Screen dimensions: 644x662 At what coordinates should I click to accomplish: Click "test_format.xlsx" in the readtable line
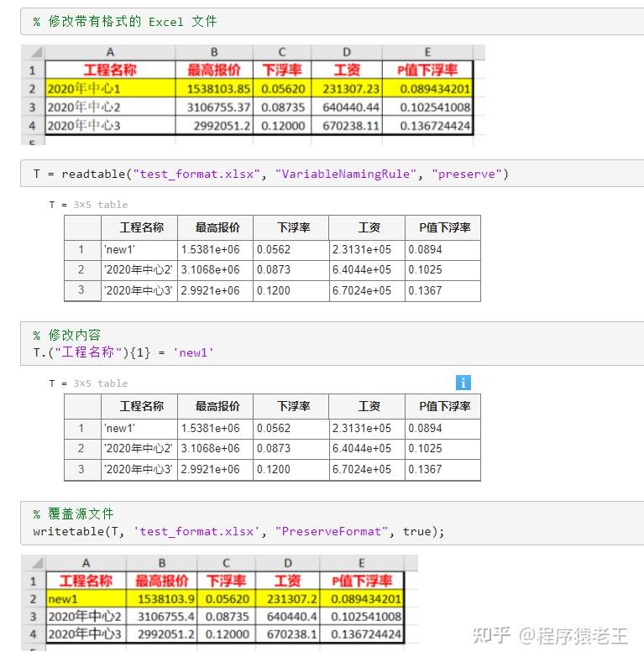click(x=196, y=174)
